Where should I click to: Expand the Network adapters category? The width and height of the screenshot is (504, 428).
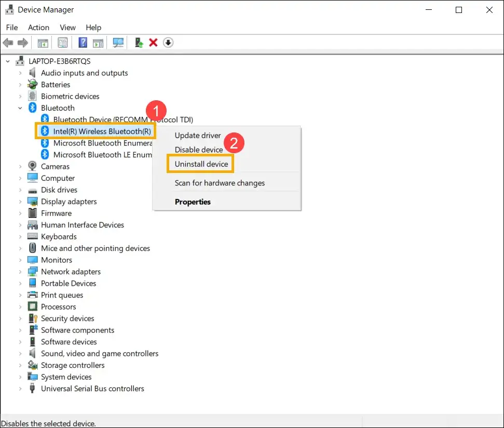20,272
